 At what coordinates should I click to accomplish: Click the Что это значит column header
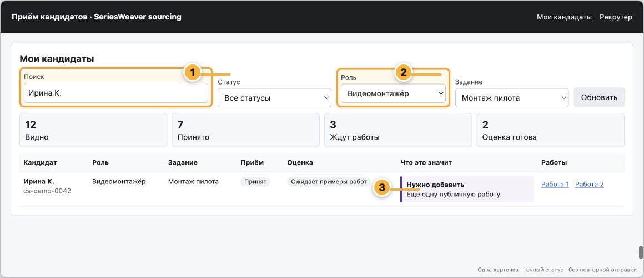pyautogui.click(x=426, y=162)
